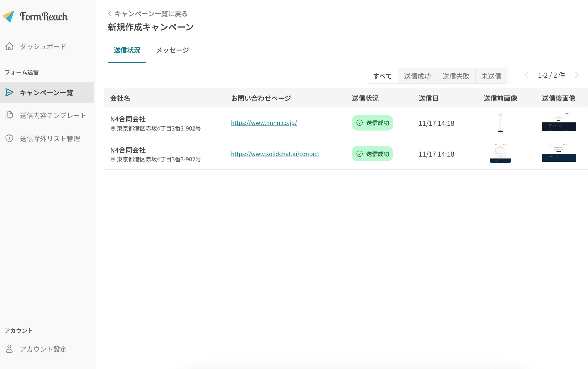Viewport: 588px width, 369px height.
Task: Select the すべて filter button
Action: [x=383, y=76]
